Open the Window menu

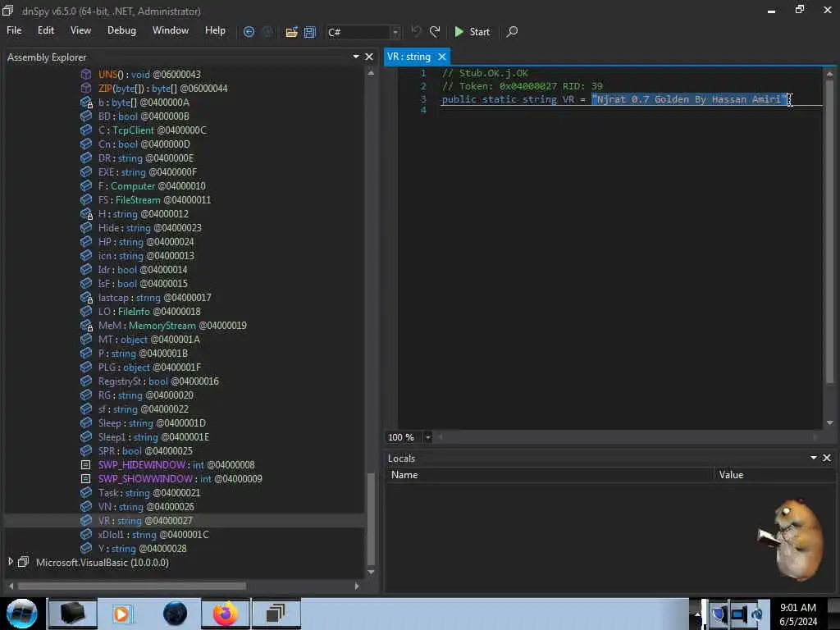[x=171, y=30]
